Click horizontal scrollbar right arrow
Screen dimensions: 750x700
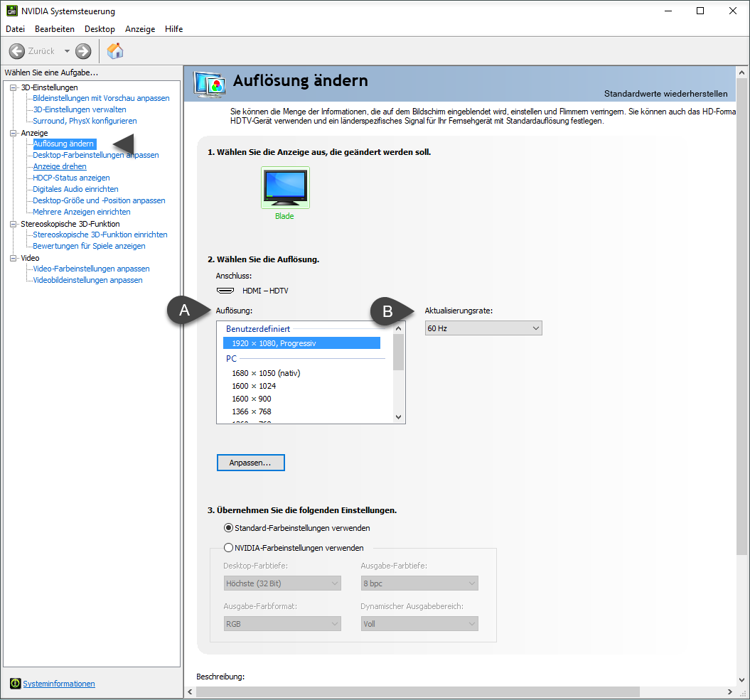pos(730,692)
